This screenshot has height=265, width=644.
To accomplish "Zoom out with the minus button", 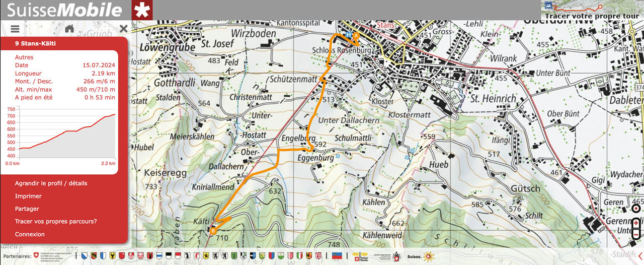I will coord(636,234).
